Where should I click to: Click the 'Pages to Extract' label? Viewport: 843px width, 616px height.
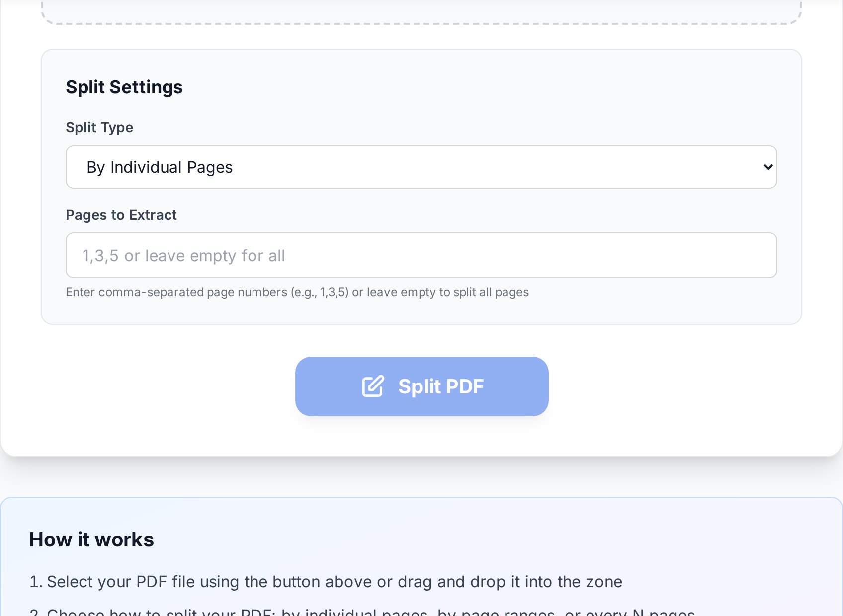point(121,215)
